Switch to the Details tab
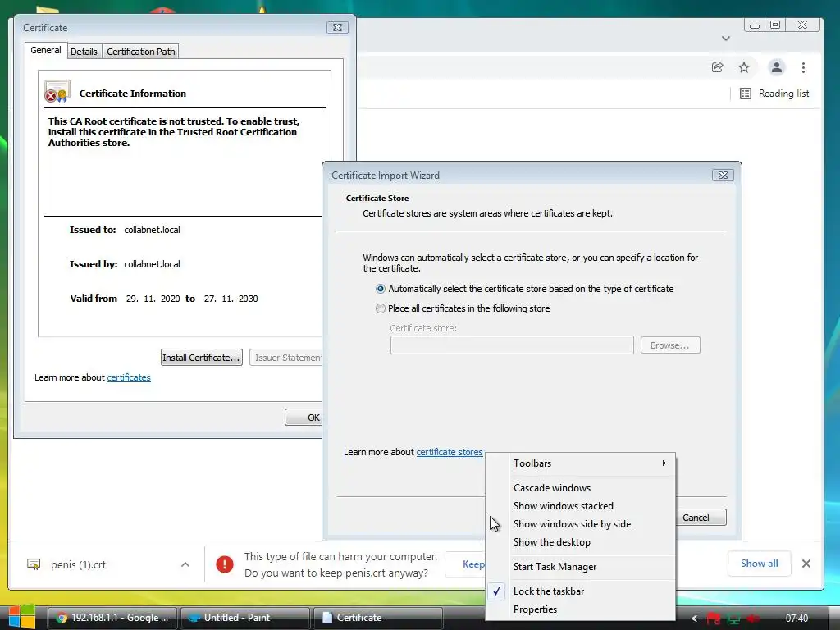This screenshot has width=840, height=630. 84,52
